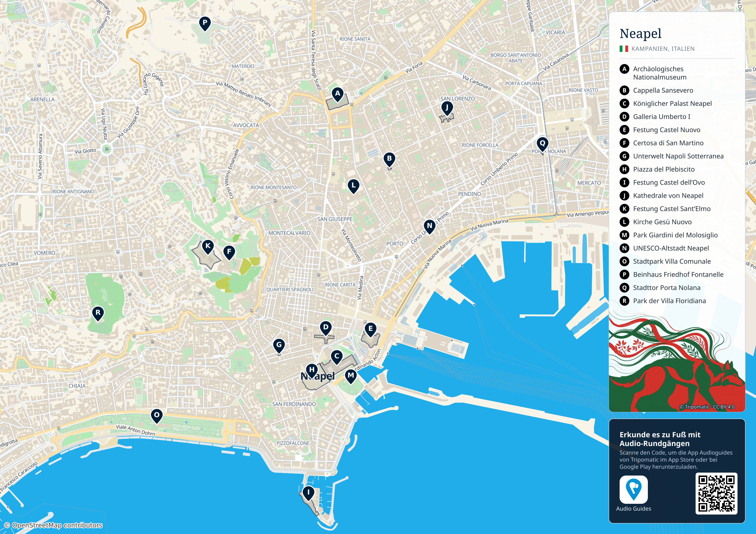The width and height of the screenshot is (756, 534).
Task: Select map pin H at Piazza del Plebiscito
Action: (x=312, y=371)
